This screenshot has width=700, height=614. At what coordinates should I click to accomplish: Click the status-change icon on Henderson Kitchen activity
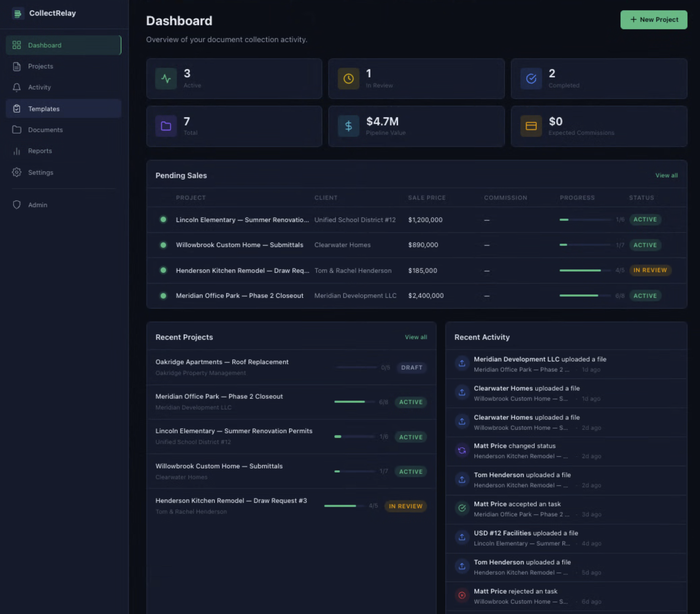pyautogui.click(x=462, y=450)
